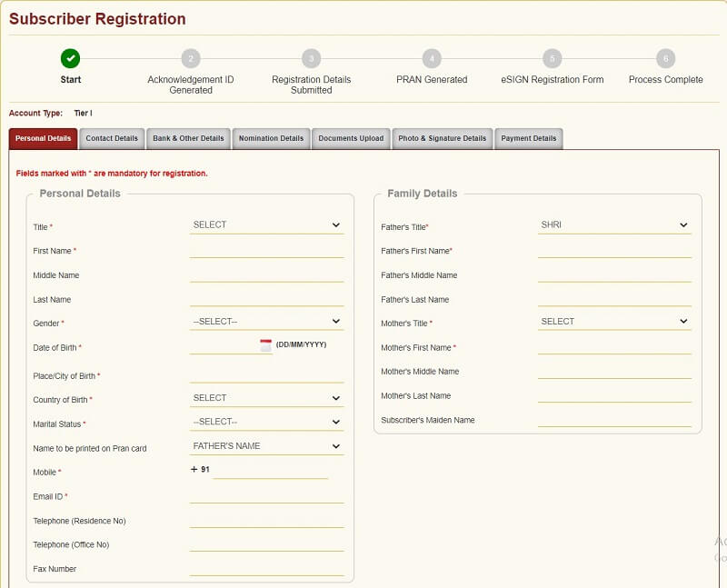Go to Bank & Other Details tab
Screen dimensions: 727x588
(x=188, y=138)
